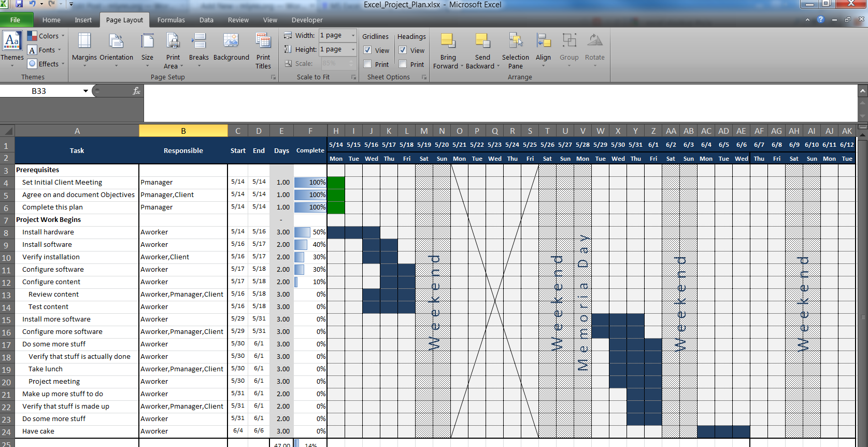
Task: Enable the Gridlines Print checkbox
Action: tap(367, 64)
